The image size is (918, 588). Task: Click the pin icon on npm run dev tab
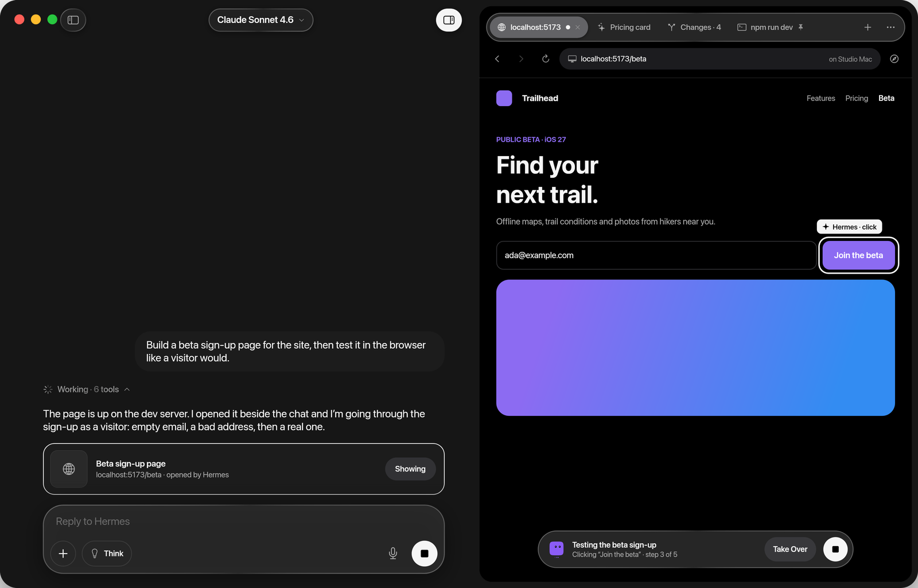click(x=801, y=27)
